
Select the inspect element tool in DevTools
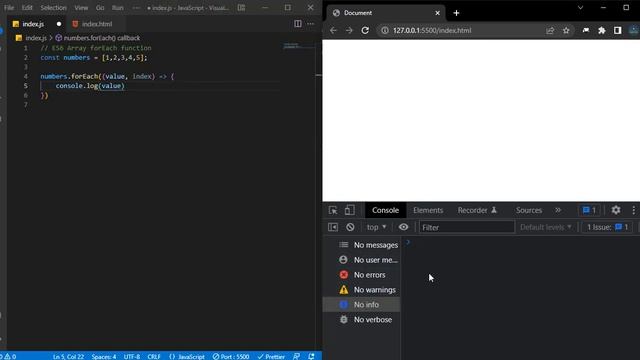[333, 210]
